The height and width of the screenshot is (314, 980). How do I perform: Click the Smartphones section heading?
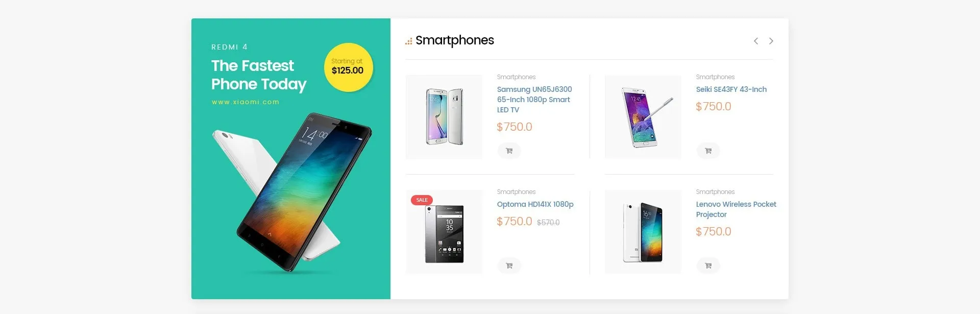pos(454,40)
